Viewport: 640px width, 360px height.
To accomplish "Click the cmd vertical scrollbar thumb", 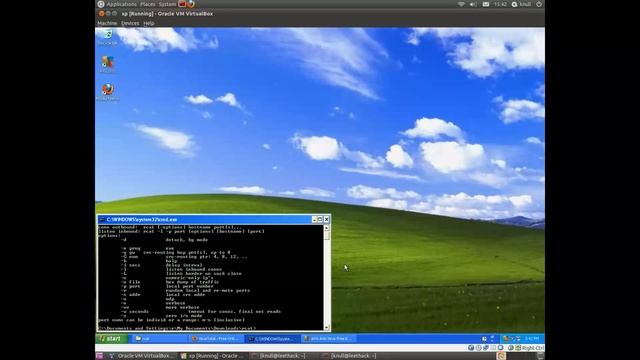I will click(x=327, y=236).
